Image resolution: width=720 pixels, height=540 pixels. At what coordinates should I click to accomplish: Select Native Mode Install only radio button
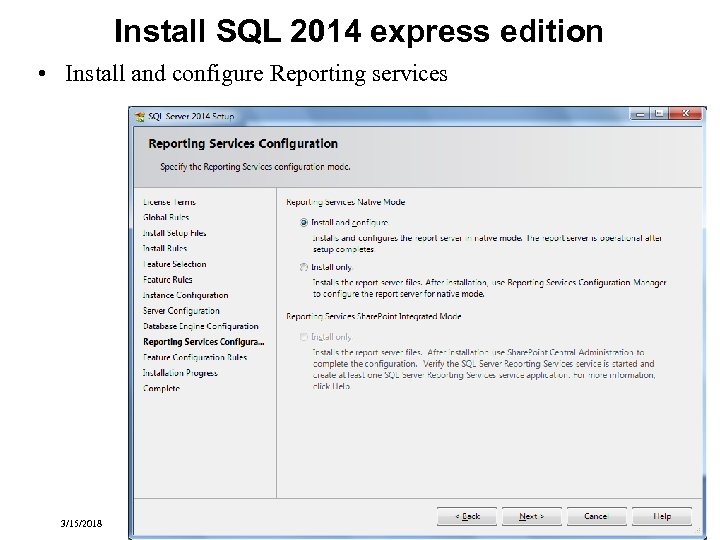[x=304, y=267]
